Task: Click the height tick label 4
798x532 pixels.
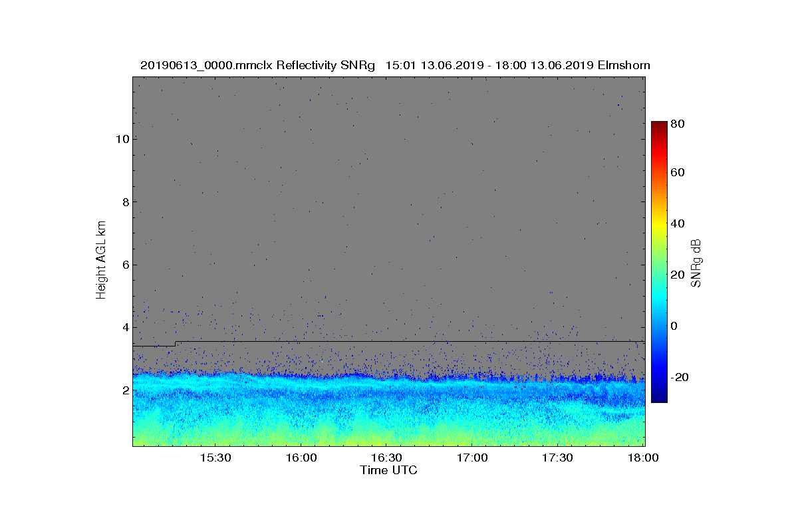Action: click(x=124, y=327)
